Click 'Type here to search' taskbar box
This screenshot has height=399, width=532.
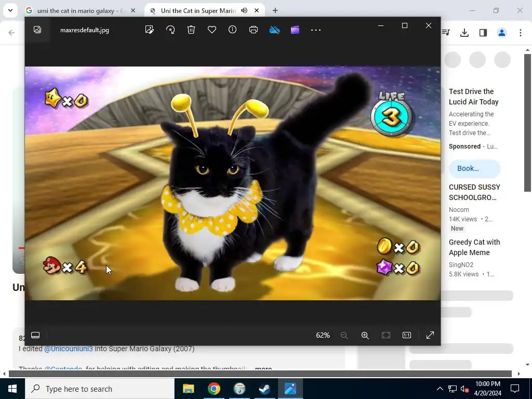coord(99,389)
